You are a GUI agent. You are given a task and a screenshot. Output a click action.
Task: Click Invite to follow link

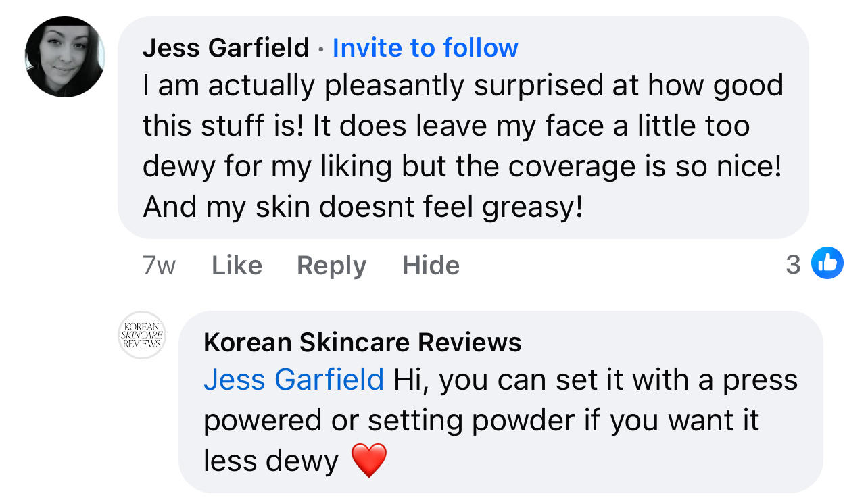pos(425,48)
